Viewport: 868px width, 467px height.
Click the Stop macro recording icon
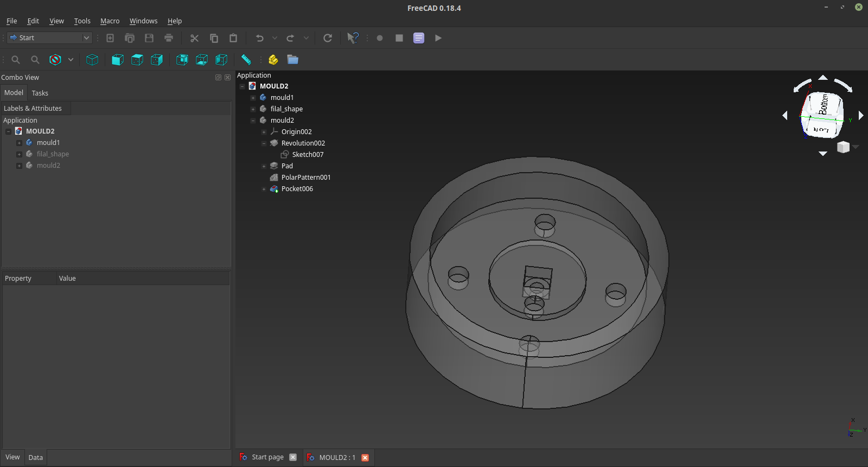pos(399,38)
